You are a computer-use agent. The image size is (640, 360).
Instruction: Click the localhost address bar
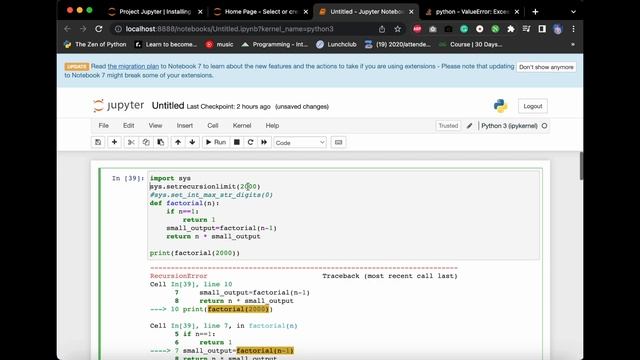(245, 29)
